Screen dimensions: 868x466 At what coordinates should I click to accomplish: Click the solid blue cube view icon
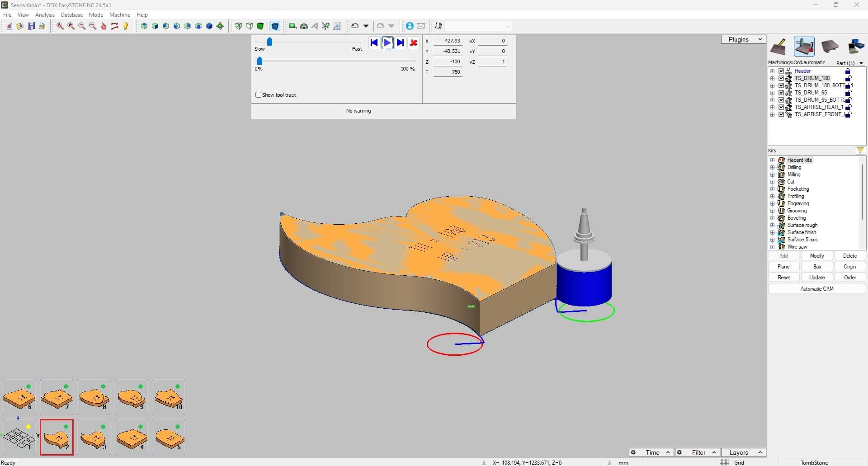click(209, 26)
